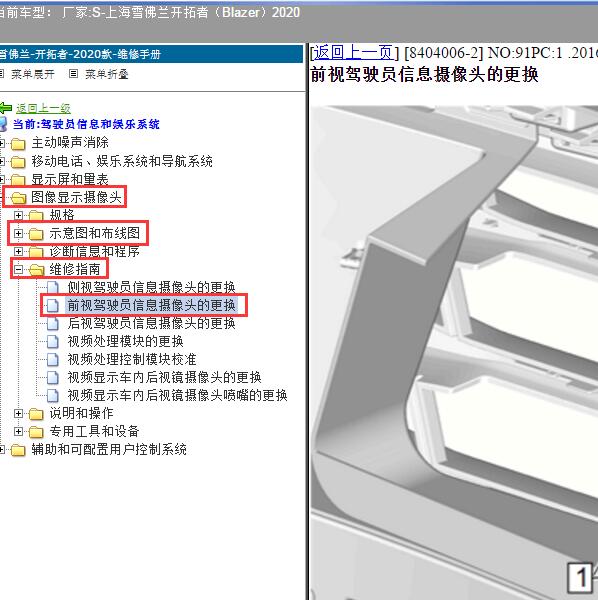Open the 主动噪声消除 folder icon

click(x=18, y=143)
